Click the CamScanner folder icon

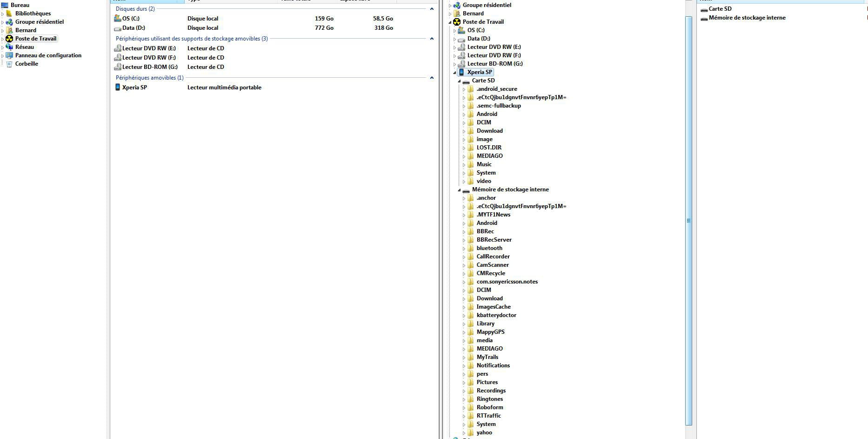(x=471, y=265)
